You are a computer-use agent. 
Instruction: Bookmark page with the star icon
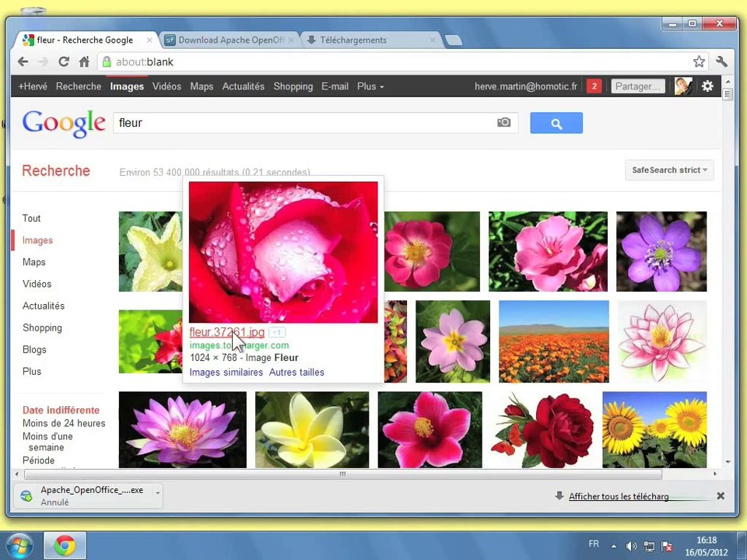point(699,61)
